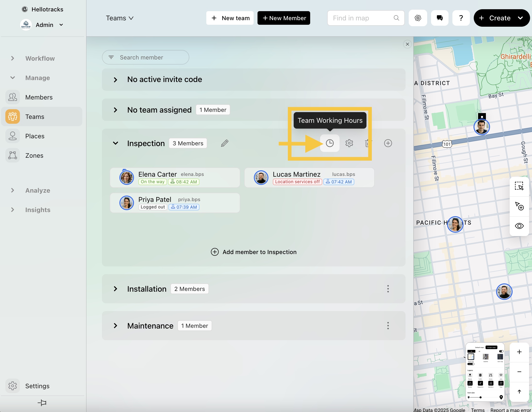This screenshot has height=412, width=532.
Task: Toggle Traffic layer in map panel
Action: point(480,375)
